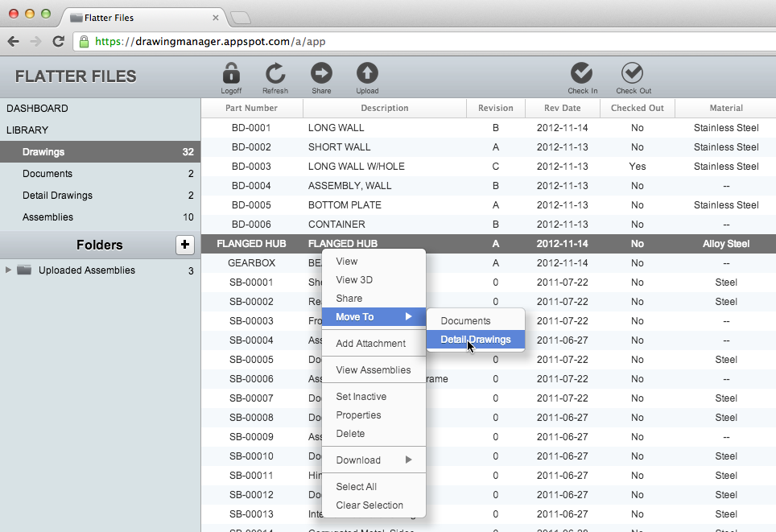
Task: Click the Check In icon
Action: [582, 73]
